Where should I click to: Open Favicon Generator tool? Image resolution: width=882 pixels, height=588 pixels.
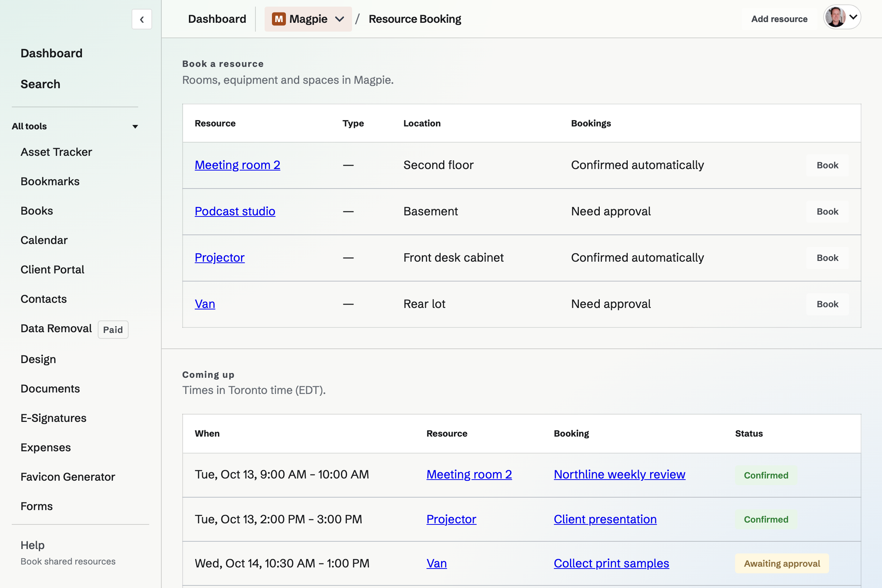(x=68, y=477)
